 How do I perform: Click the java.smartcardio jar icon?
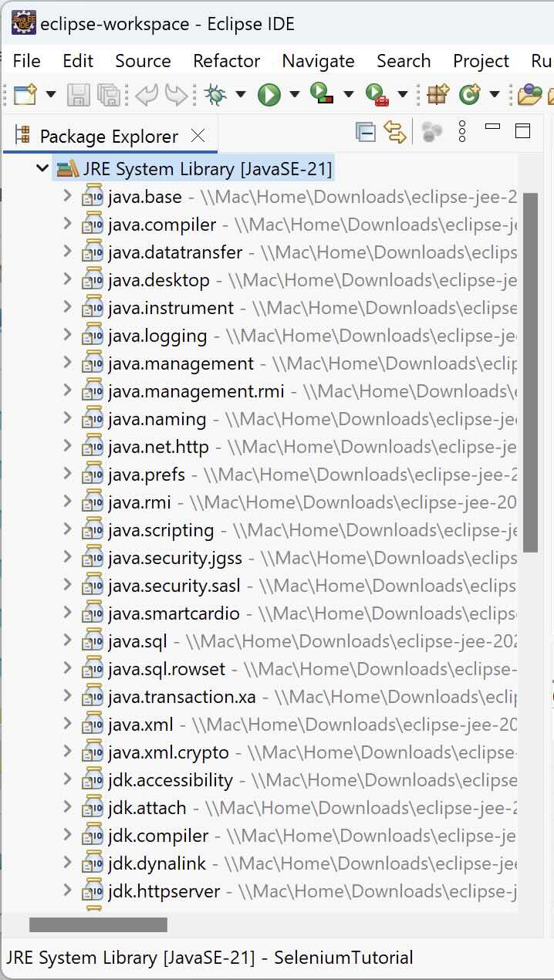93,613
